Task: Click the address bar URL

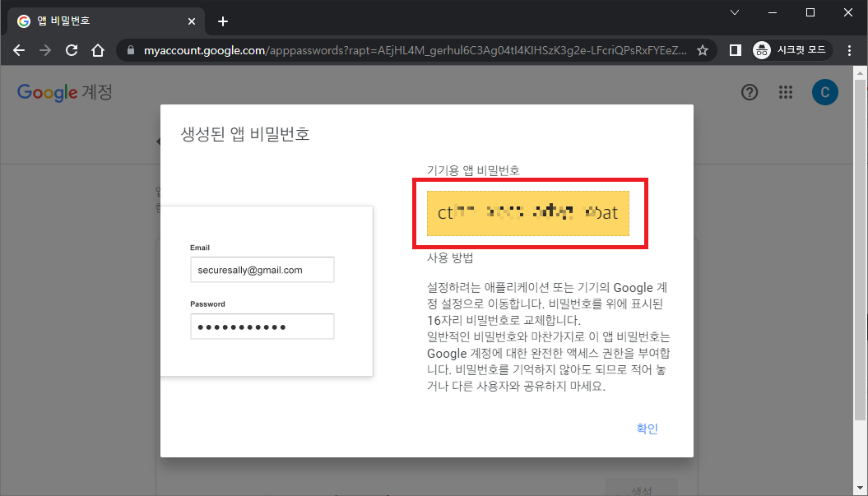Action: pos(415,50)
